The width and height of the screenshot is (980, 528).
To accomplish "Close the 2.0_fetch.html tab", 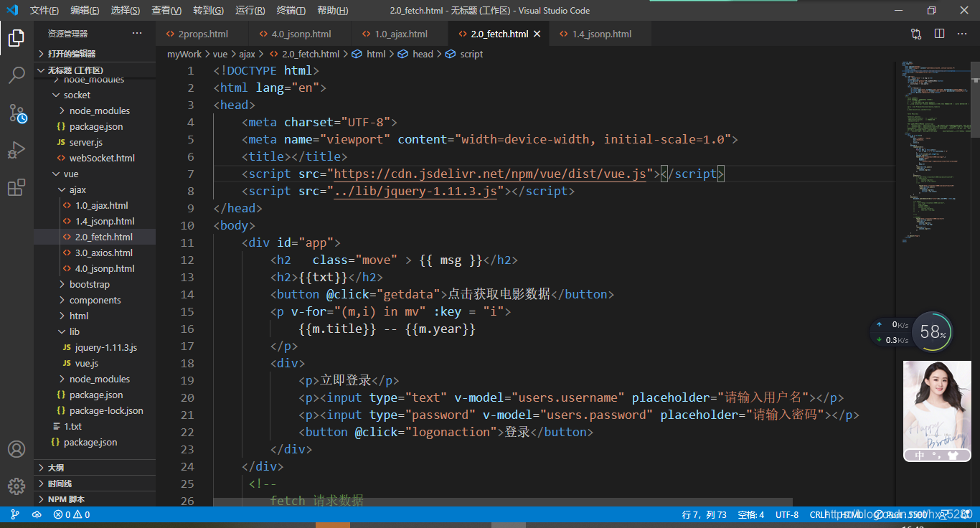I will tap(537, 34).
